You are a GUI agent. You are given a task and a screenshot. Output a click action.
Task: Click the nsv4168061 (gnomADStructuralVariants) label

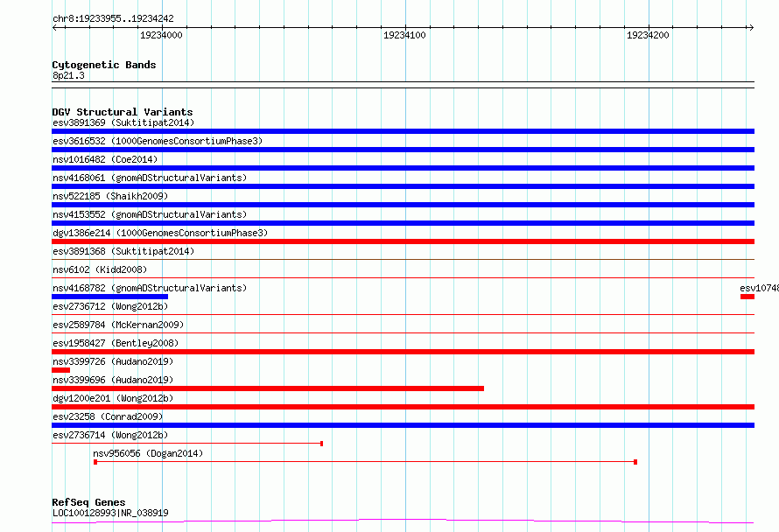150,178
